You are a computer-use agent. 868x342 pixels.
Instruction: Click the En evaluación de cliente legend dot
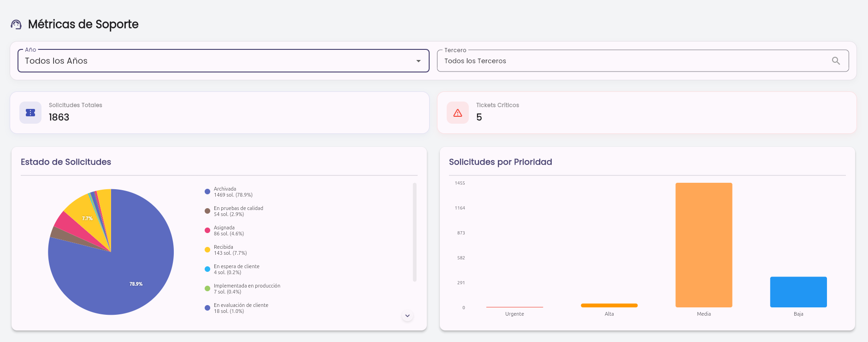coord(207,308)
